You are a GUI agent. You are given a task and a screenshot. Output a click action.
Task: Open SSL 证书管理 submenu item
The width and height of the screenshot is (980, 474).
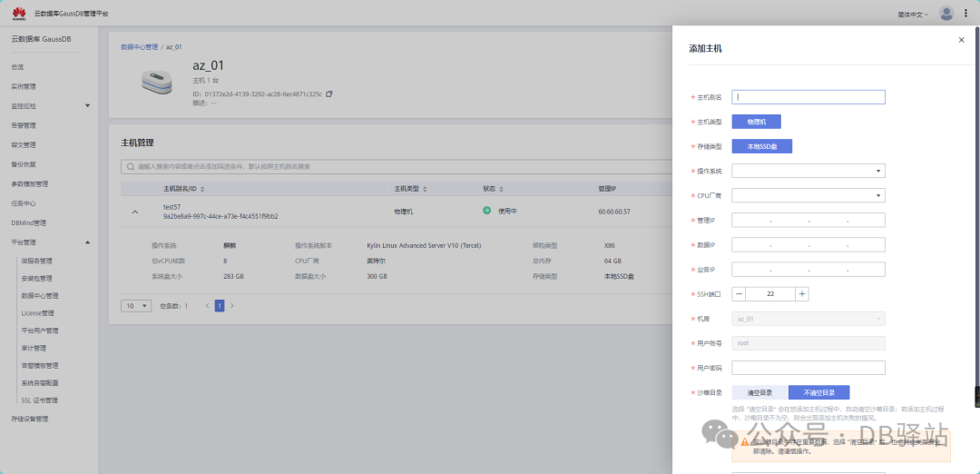pos(40,400)
